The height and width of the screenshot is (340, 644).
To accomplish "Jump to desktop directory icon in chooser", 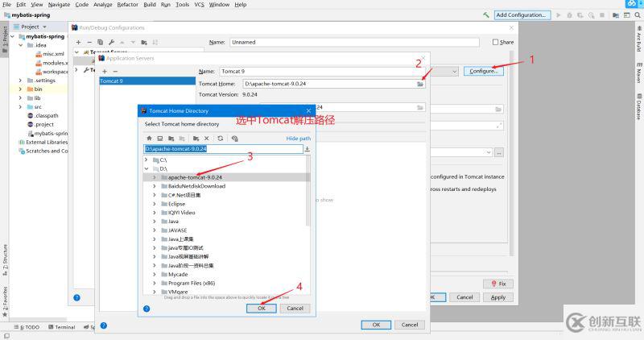I will point(160,139).
